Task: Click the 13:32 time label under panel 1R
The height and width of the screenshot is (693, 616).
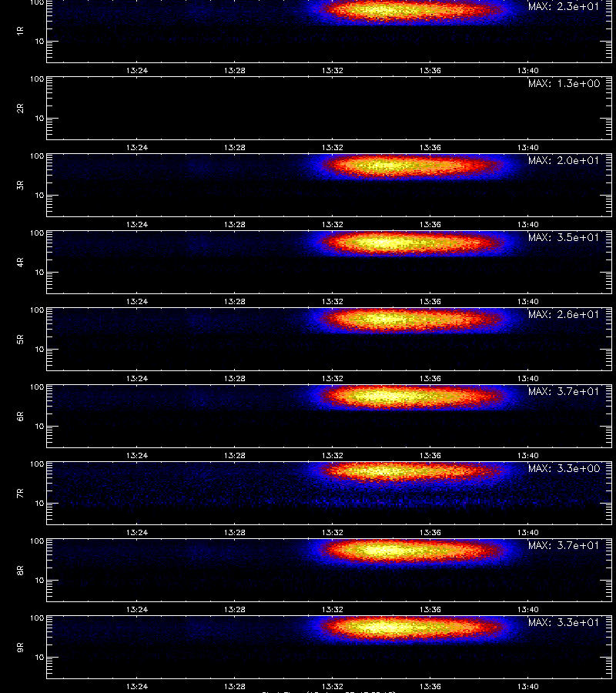Action: click(332, 70)
